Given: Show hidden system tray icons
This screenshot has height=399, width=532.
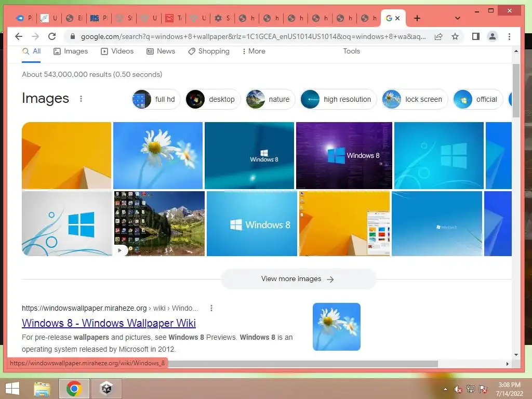Looking at the screenshot, I should click(445, 389).
